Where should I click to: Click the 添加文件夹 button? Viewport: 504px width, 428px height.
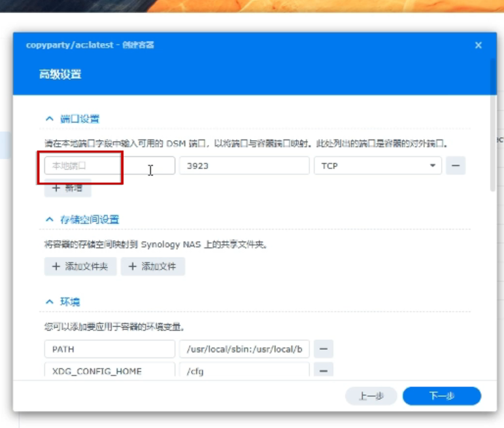coord(80,266)
